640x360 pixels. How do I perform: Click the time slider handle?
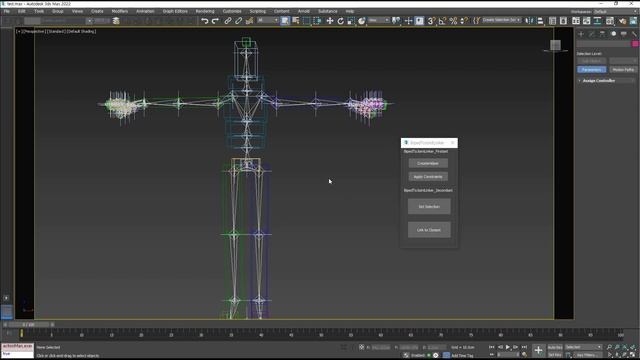29,325
